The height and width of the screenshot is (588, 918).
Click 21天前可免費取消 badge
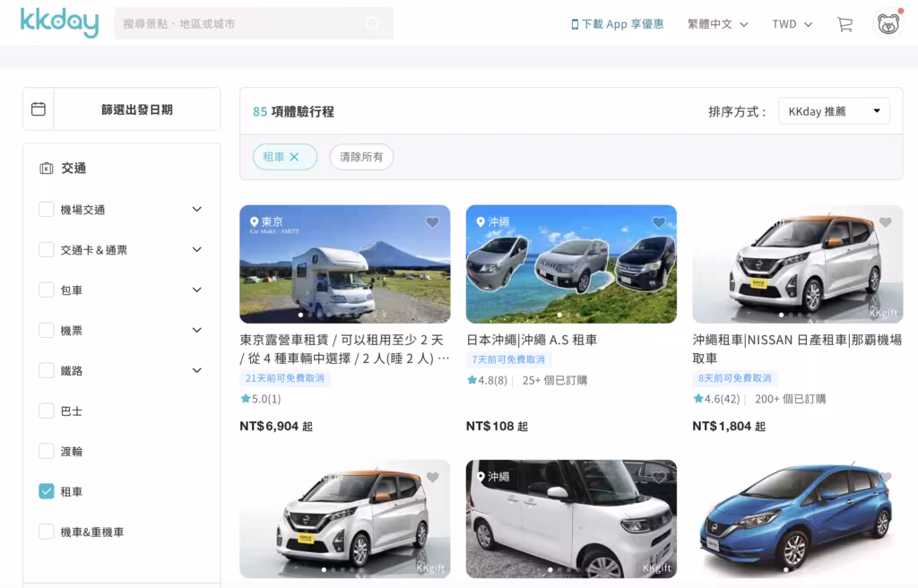pyautogui.click(x=285, y=378)
